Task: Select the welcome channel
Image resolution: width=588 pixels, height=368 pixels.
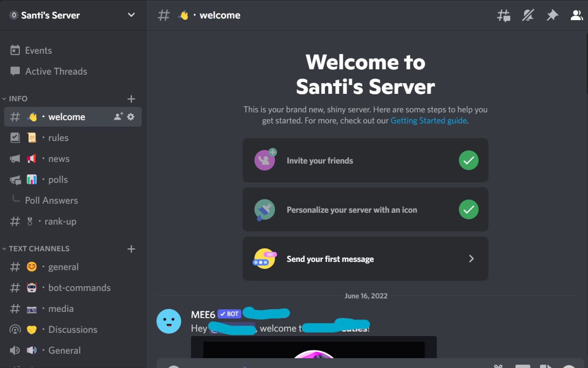Action: 73,117
